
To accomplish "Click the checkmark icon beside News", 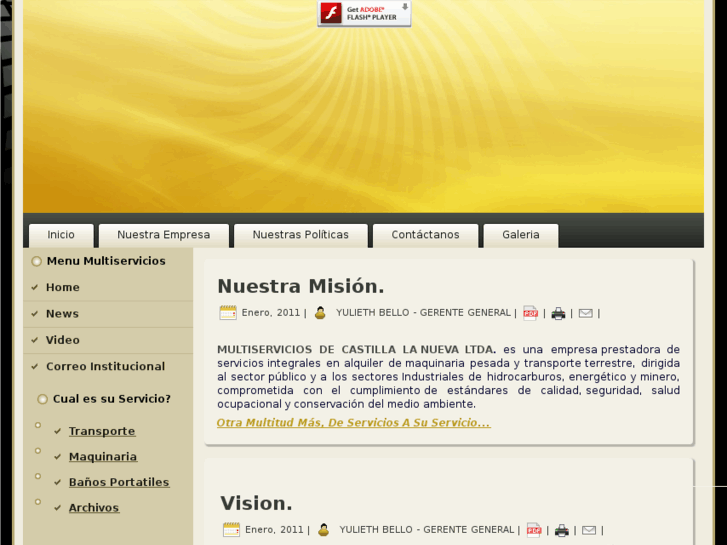I will 35,314.
